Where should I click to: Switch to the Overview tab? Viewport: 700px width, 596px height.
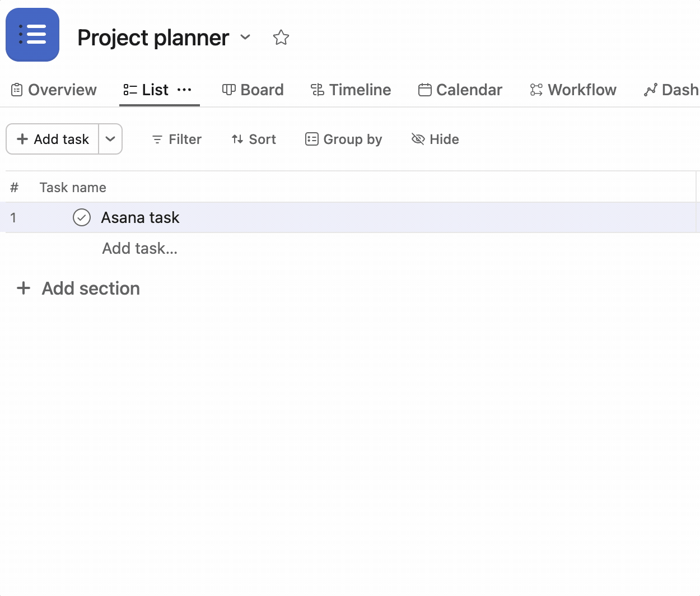point(54,90)
